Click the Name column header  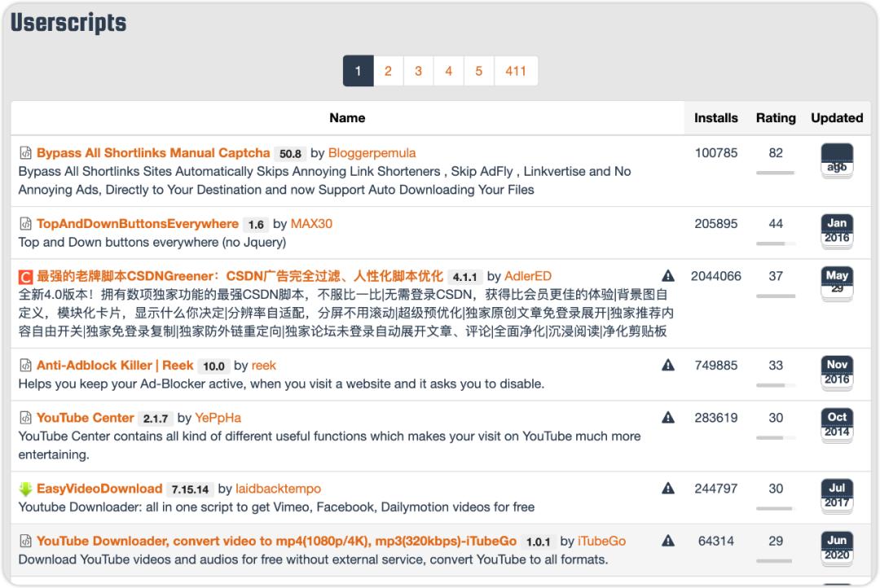[347, 118]
